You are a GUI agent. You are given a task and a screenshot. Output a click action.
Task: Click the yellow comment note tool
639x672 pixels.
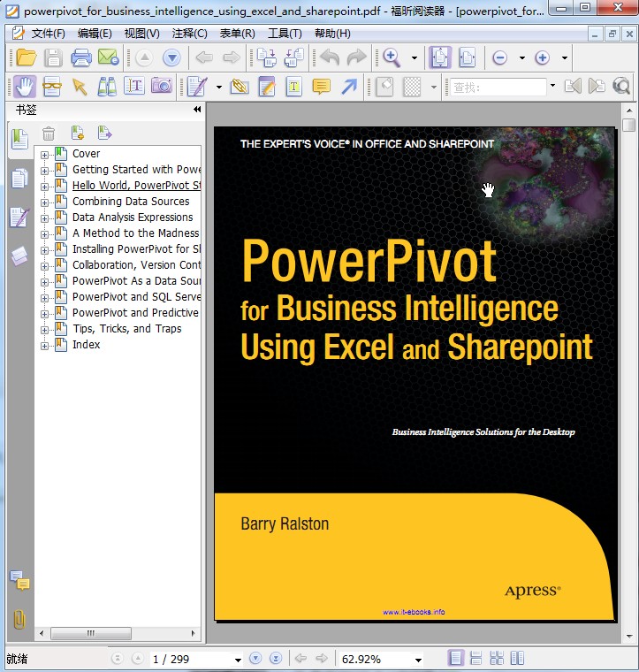(321, 87)
